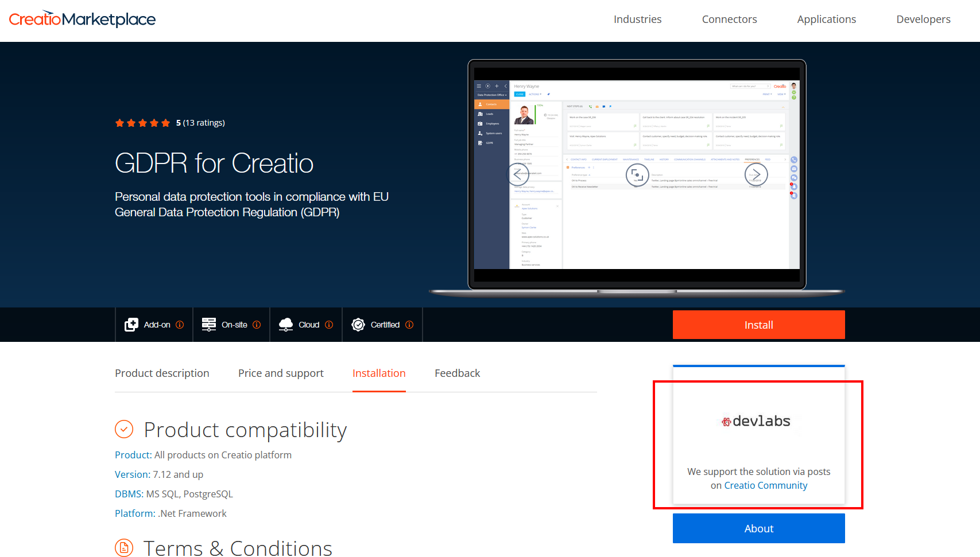Open the 13 ratings text
This screenshot has height=557, width=980.
[204, 123]
